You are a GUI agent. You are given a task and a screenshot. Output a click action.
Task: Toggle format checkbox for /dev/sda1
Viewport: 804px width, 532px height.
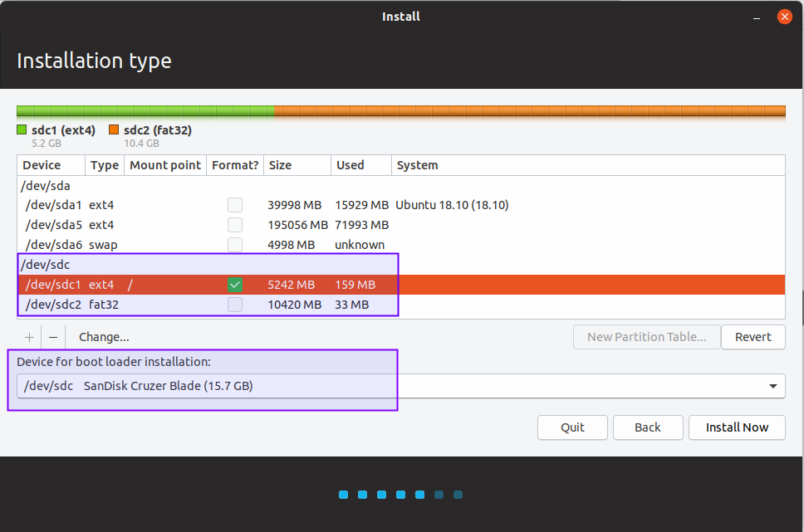tap(236, 205)
